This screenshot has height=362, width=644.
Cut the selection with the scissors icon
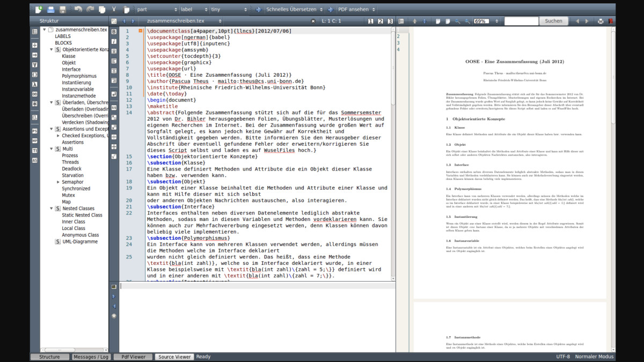(x=114, y=9)
